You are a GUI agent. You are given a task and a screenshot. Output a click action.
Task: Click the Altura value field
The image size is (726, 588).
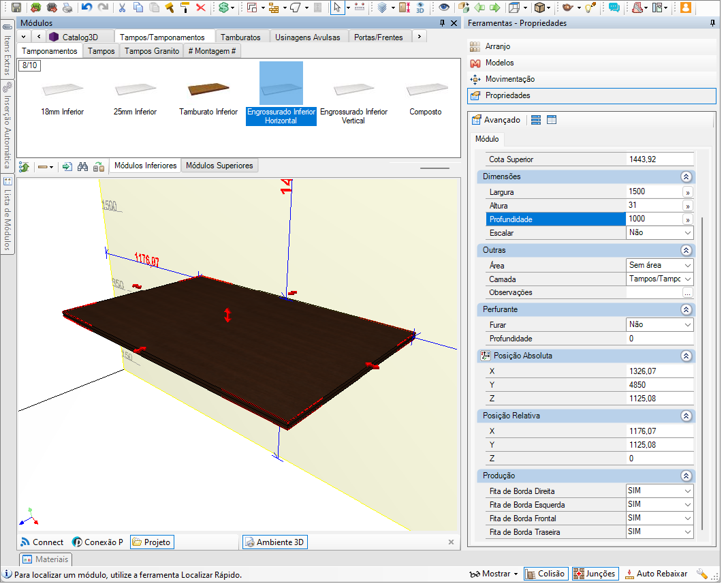tap(653, 205)
